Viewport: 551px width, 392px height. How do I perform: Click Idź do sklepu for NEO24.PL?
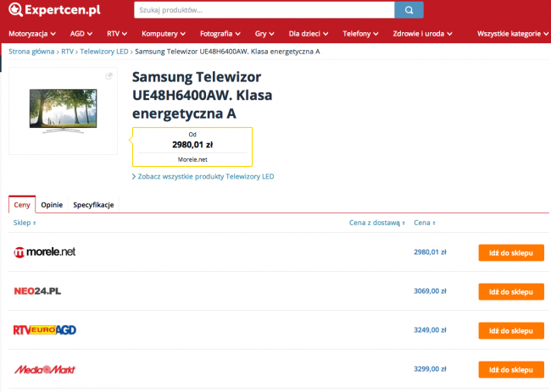tap(511, 291)
